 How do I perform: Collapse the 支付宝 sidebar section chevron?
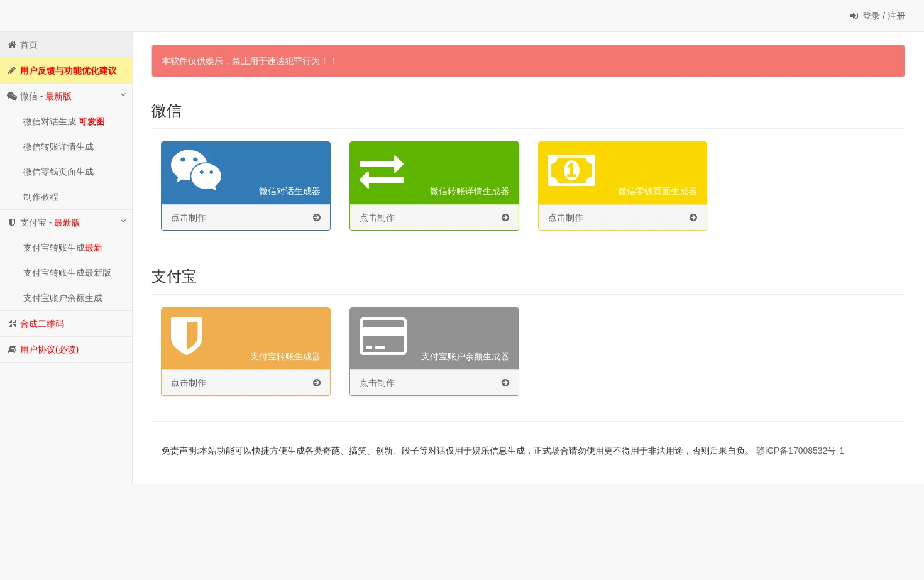pos(123,221)
